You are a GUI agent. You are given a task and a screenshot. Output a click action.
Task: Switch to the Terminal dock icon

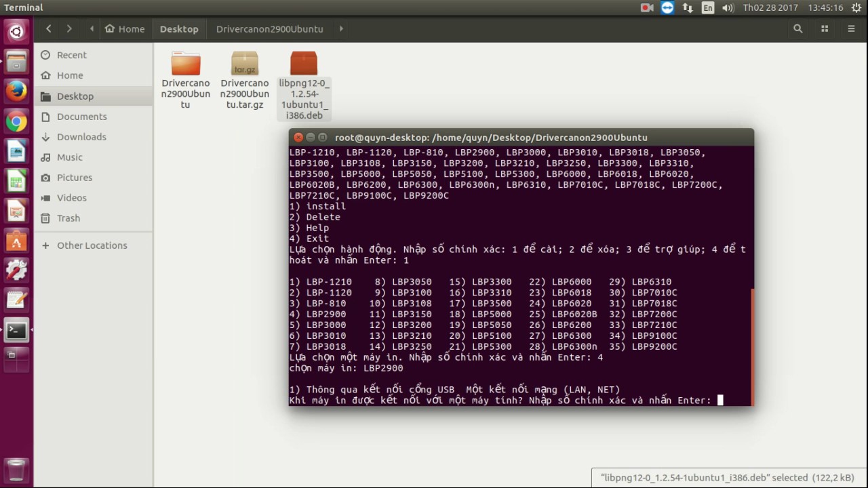[16, 330]
